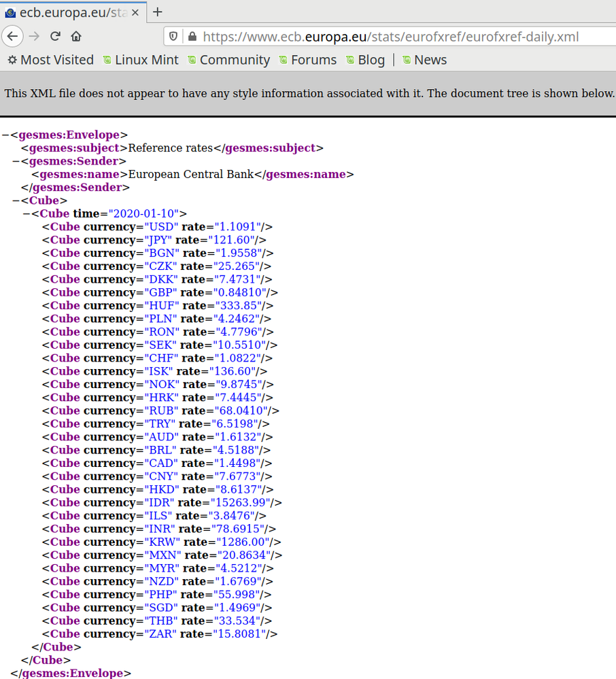The image size is (616, 679).
Task: Click the CNY rate value 7.6773
Action: pyautogui.click(x=237, y=476)
